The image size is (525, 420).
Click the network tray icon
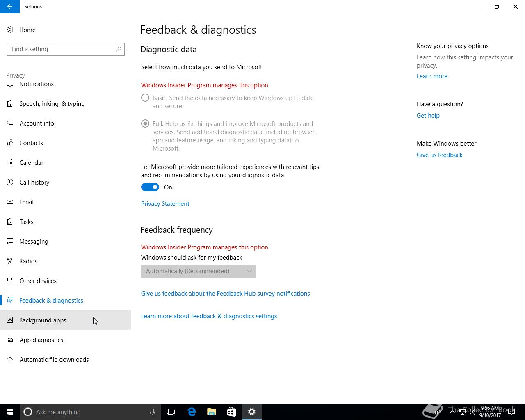tap(462, 412)
